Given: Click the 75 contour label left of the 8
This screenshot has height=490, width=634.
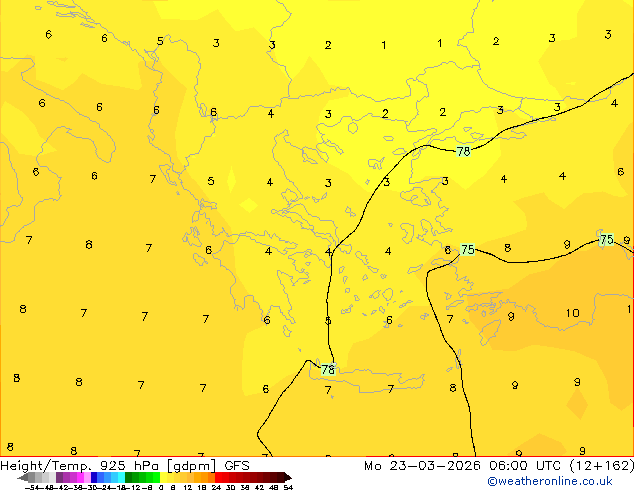Looking at the screenshot, I should 468,249.
